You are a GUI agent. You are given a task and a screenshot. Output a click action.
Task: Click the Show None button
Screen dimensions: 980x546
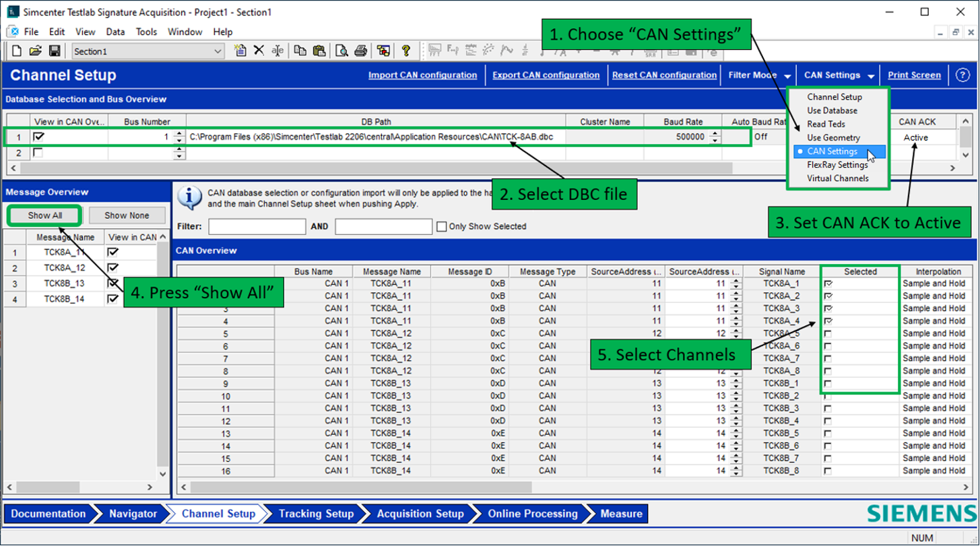126,215
